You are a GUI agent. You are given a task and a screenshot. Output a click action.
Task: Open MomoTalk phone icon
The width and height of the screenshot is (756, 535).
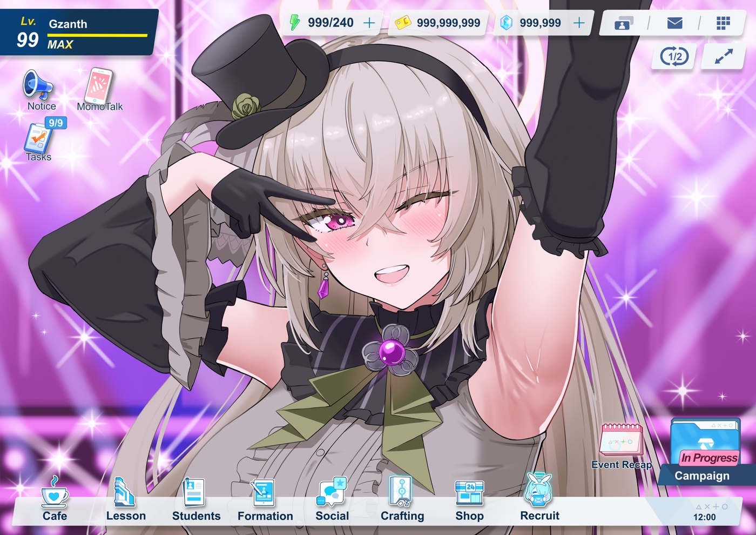99,85
